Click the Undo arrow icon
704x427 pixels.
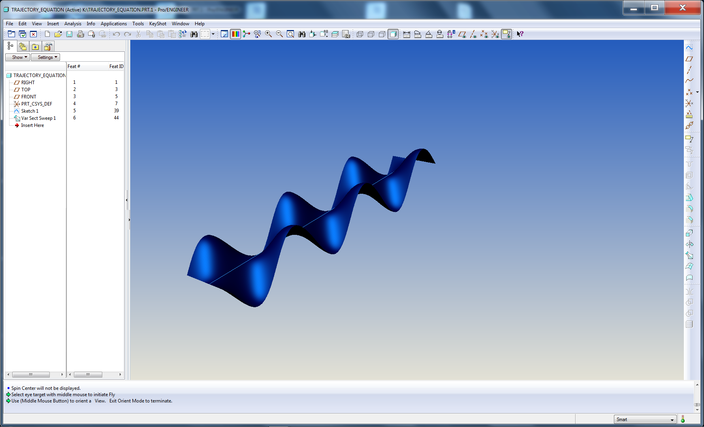pyautogui.click(x=116, y=34)
